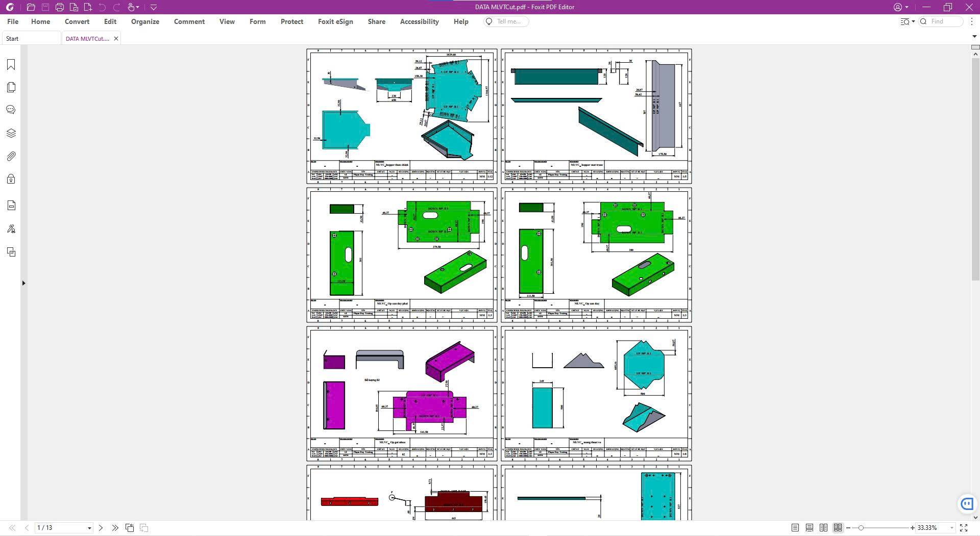
Task: Enable Continuous page view mode
Action: coord(809,528)
